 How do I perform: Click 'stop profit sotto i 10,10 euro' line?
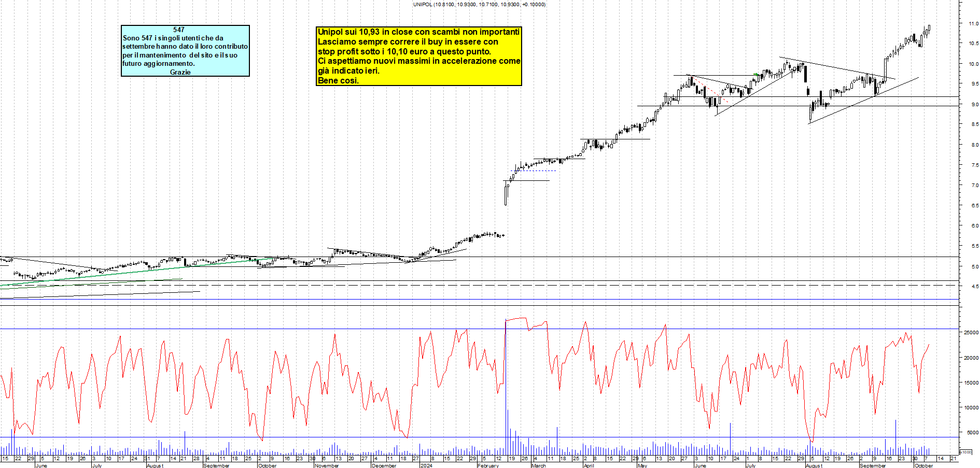point(404,51)
